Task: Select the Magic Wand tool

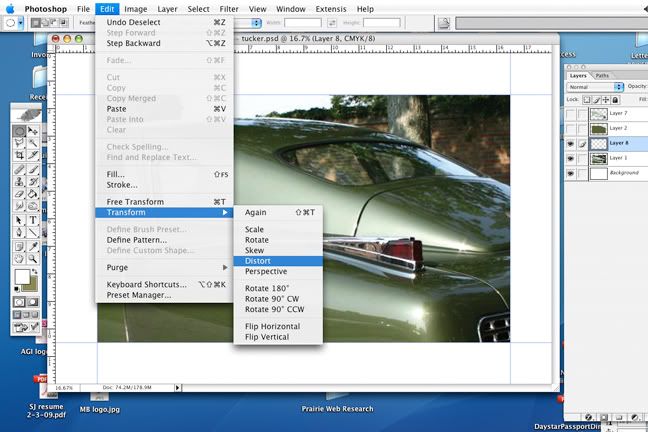Action: tap(33, 143)
